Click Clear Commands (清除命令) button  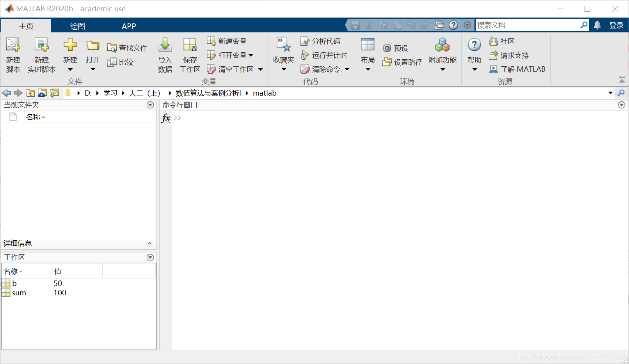coord(320,69)
